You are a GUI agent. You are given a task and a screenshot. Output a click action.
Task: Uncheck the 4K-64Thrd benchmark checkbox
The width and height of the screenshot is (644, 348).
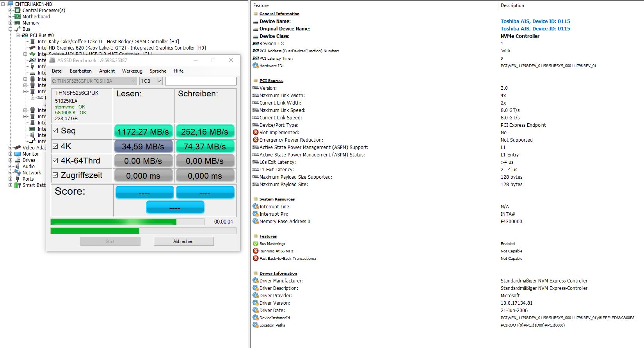[x=55, y=160]
